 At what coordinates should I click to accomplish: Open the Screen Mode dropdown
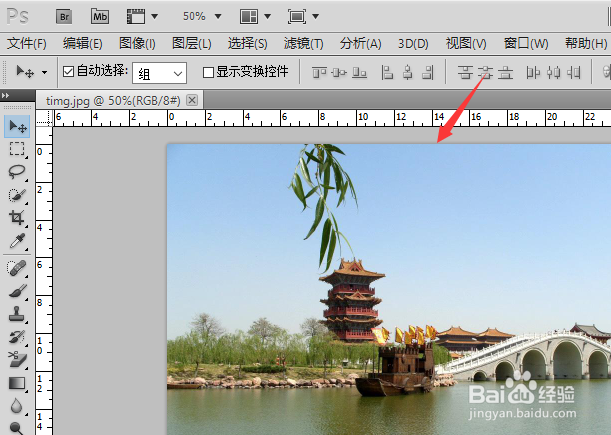pyautogui.click(x=303, y=17)
